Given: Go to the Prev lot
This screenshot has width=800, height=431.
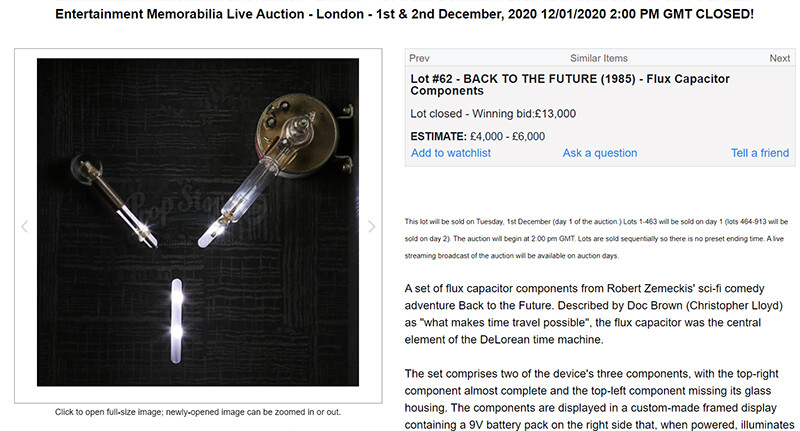Looking at the screenshot, I should pyautogui.click(x=420, y=58).
